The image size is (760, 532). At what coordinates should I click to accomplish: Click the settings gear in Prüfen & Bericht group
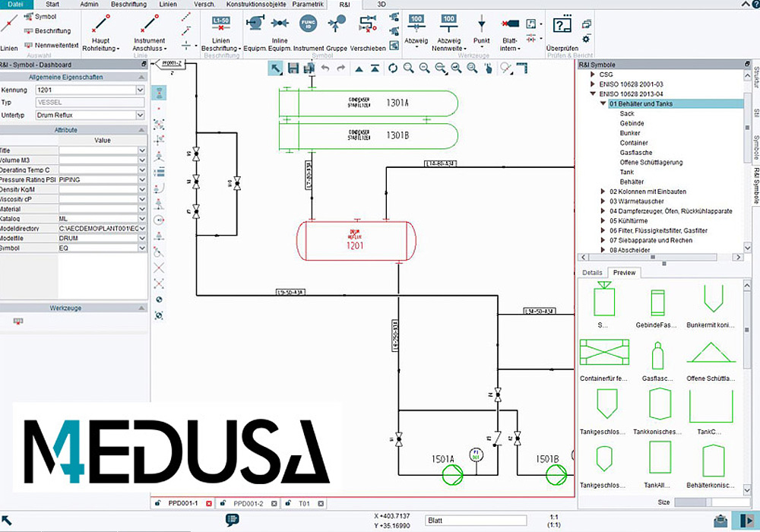(x=586, y=39)
